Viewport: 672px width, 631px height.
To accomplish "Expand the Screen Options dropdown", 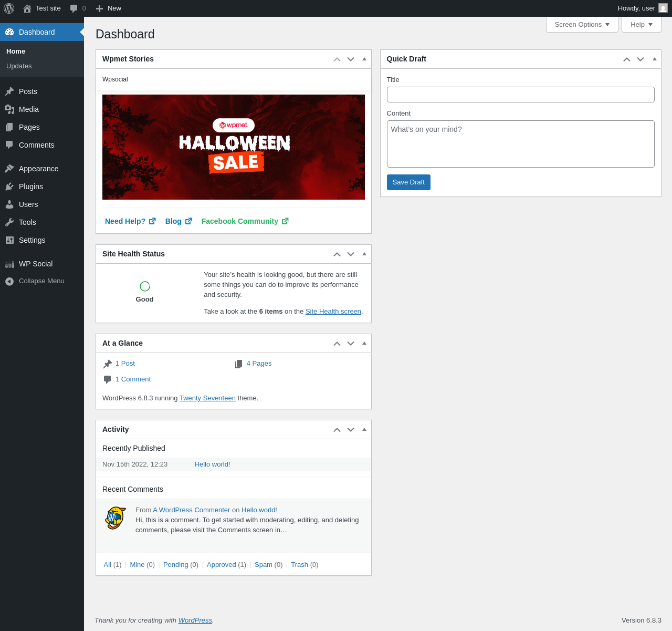I will click(582, 24).
